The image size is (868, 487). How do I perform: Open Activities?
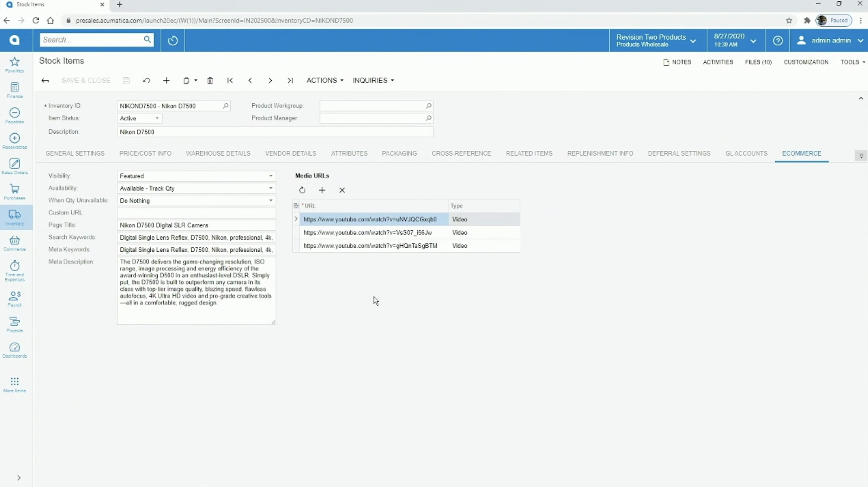pos(718,62)
